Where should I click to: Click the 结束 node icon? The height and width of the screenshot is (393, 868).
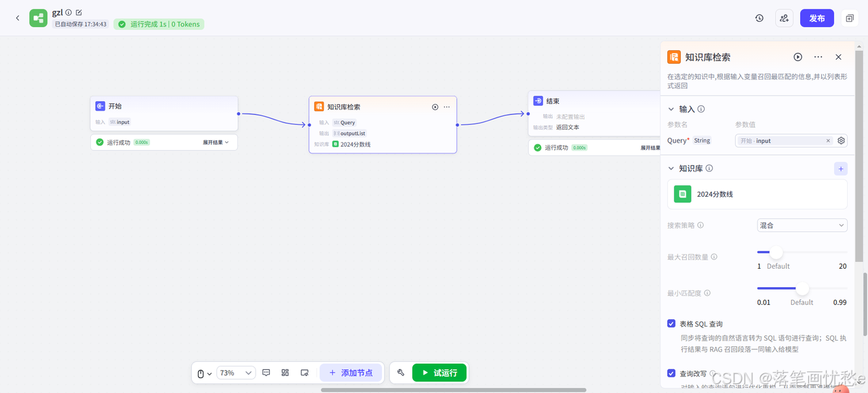(x=538, y=100)
